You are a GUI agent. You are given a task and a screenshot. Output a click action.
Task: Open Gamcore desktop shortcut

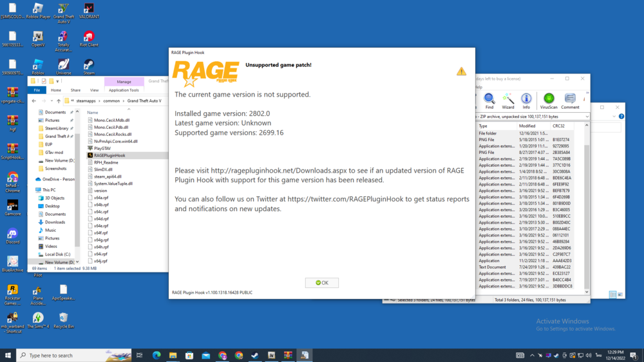click(x=12, y=207)
